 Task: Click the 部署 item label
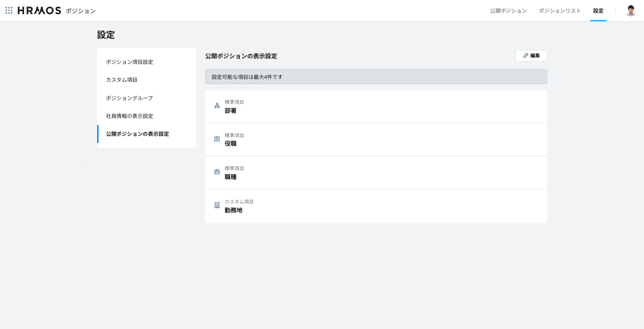pyautogui.click(x=230, y=111)
